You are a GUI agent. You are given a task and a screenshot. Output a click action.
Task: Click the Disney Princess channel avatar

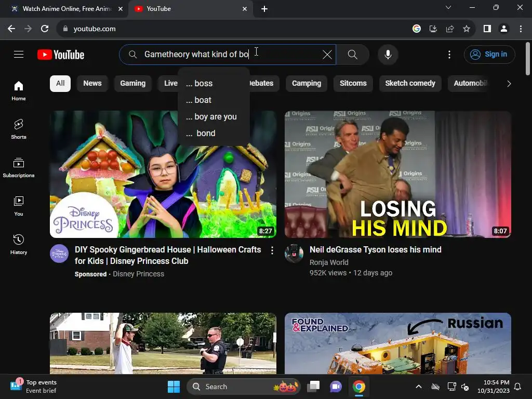click(x=59, y=254)
